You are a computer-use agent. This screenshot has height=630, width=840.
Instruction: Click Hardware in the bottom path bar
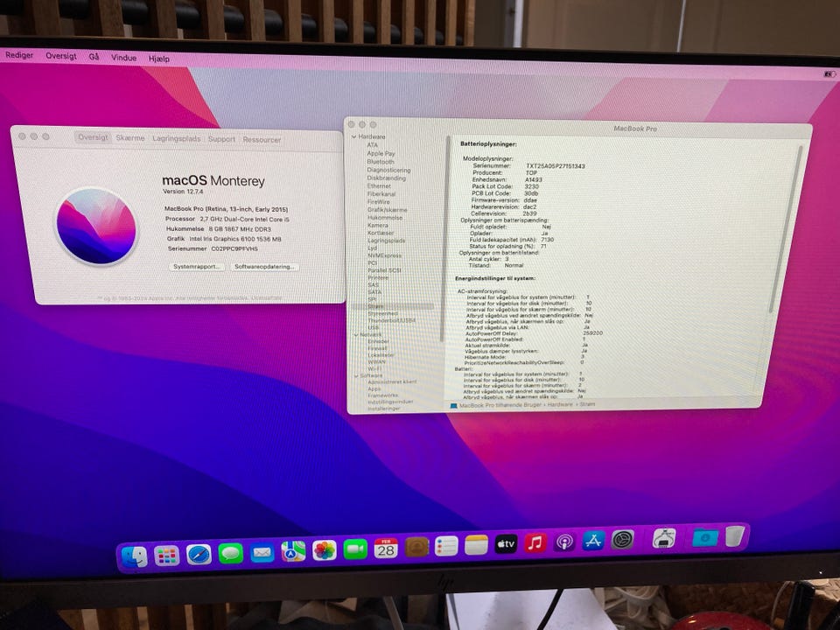pyautogui.click(x=559, y=404)
